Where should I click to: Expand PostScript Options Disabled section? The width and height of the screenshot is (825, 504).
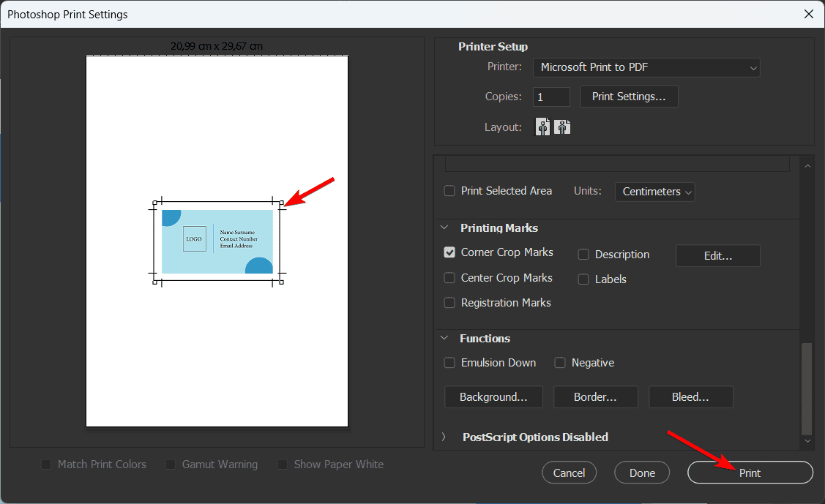(444, 437)
